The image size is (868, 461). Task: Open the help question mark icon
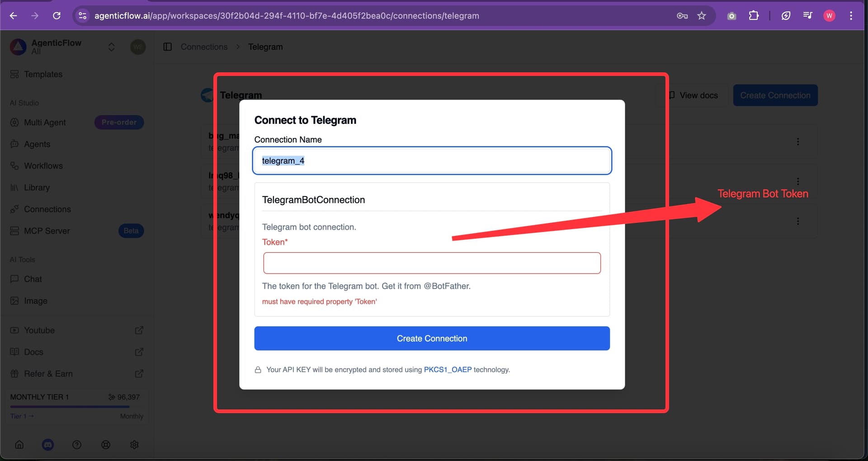(x=77, y=445)
